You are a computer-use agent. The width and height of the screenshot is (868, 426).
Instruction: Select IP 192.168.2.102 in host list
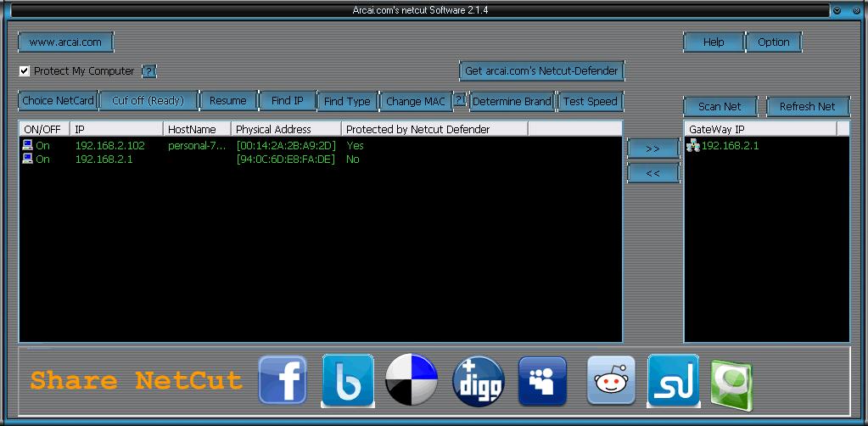pos(109,146)
